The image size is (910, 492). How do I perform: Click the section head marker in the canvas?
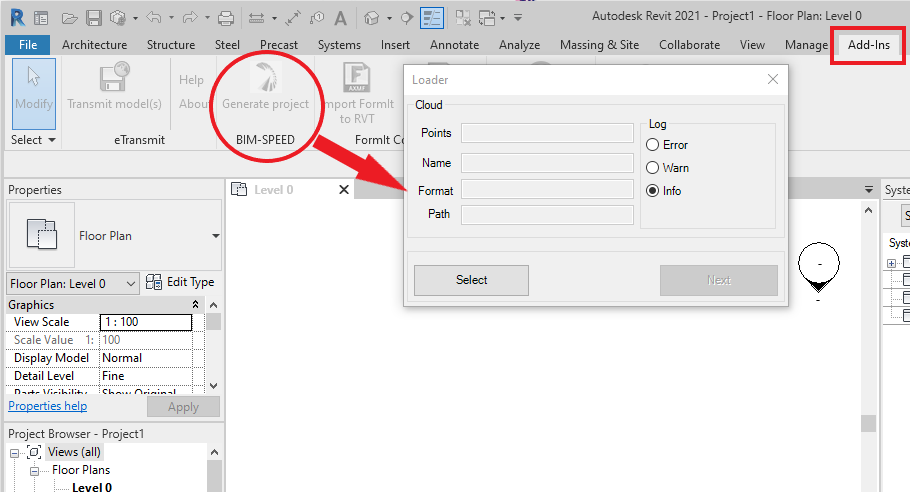click(818, 267)
